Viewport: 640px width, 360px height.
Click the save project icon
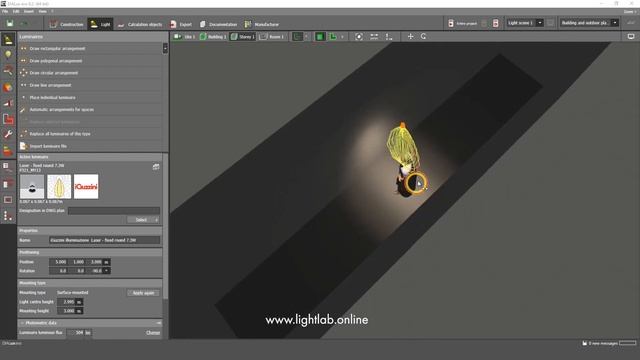[x=9, y=24]
